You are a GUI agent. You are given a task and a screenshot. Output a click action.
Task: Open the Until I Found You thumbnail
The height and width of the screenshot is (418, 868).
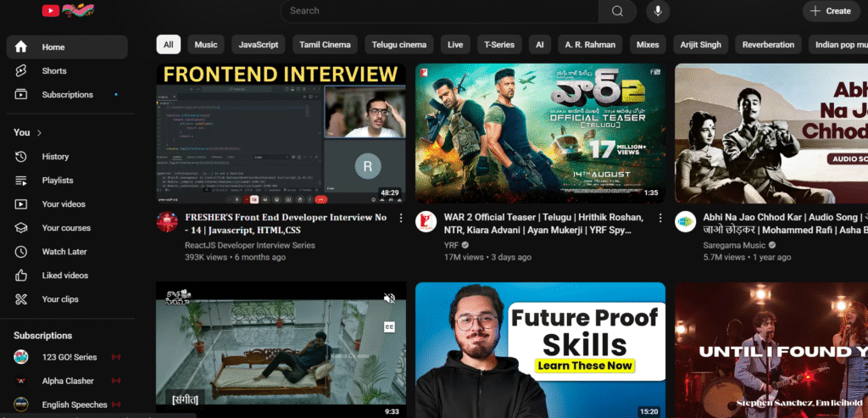pos(771,350)
